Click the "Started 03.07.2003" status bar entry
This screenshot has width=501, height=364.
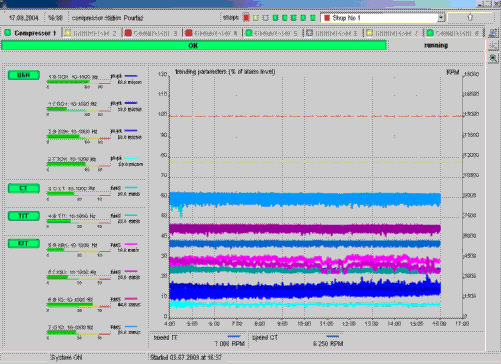coord(186,358)
